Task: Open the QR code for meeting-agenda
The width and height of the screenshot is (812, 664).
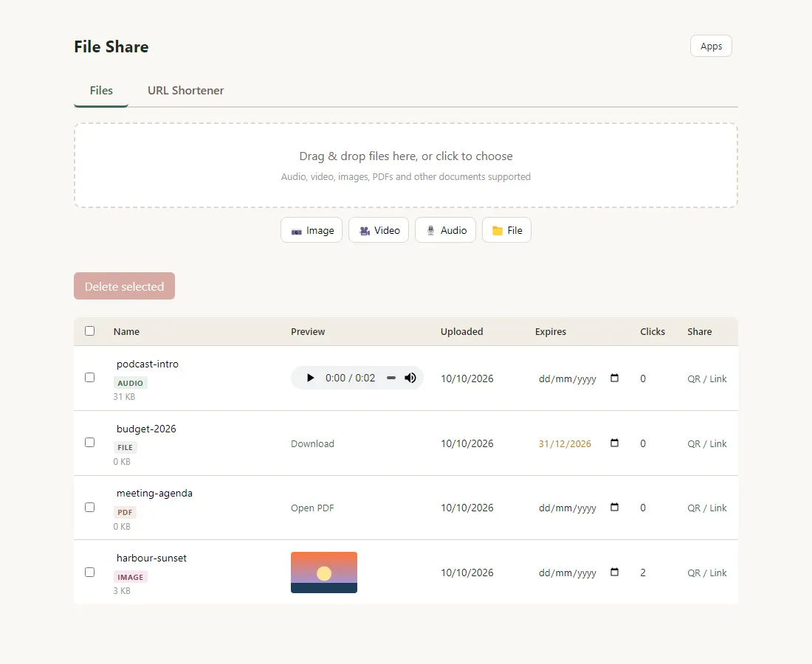Action: click(694, 508)
